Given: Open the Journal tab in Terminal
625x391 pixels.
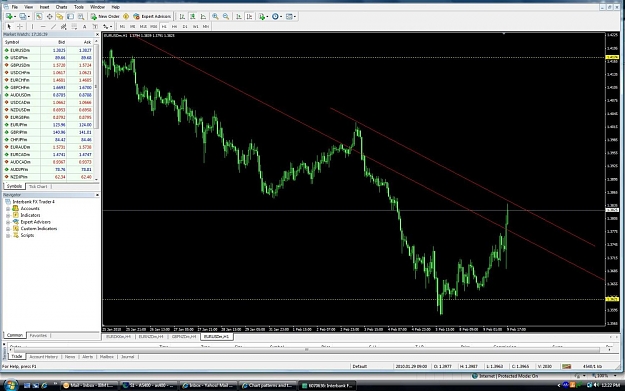Looking at the screenshot, I should [128, 357].
